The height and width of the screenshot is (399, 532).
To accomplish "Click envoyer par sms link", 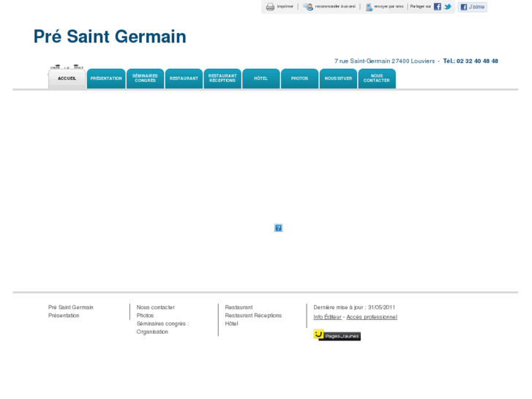I will [389, 7].
